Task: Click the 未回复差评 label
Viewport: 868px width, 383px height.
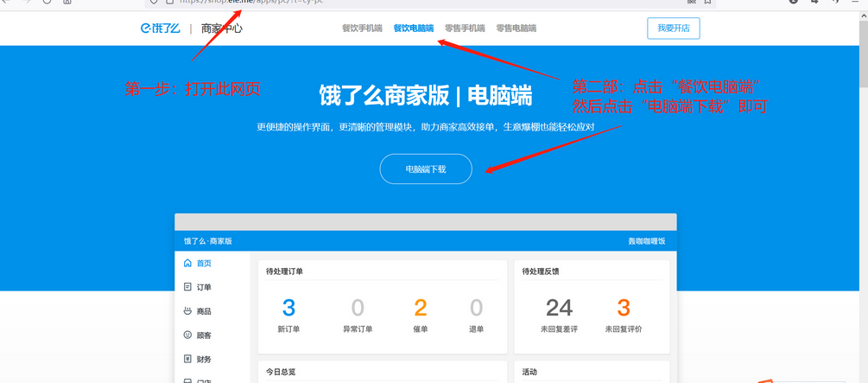Action: (x=559, y=329)
